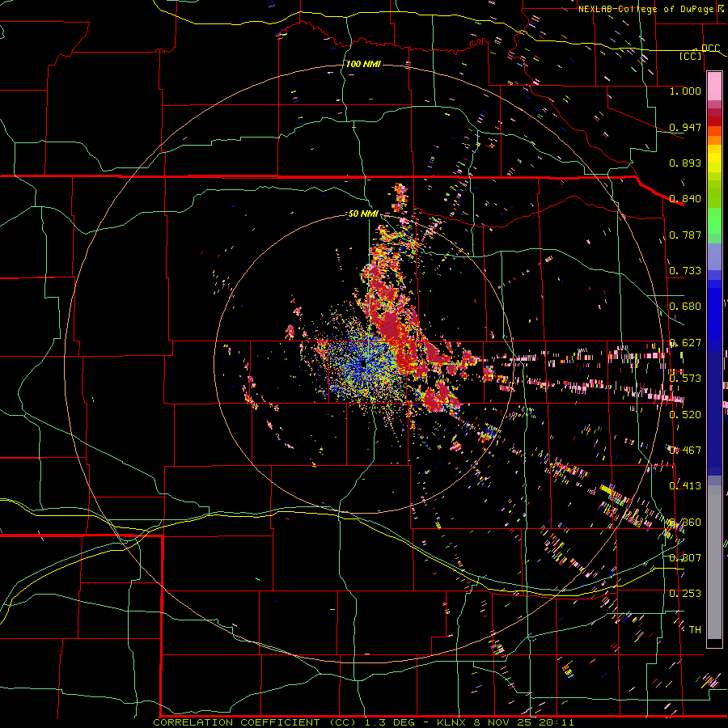This screenshot has height=728, width=728.
Task: Click the pink segment of the color bar
Action: click(714, 86)
